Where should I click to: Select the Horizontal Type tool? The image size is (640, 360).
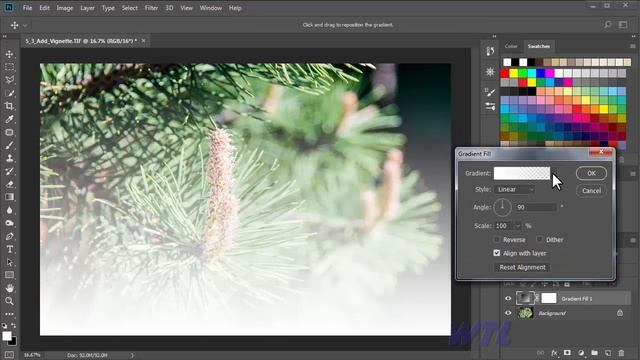[x=9, y=249]
